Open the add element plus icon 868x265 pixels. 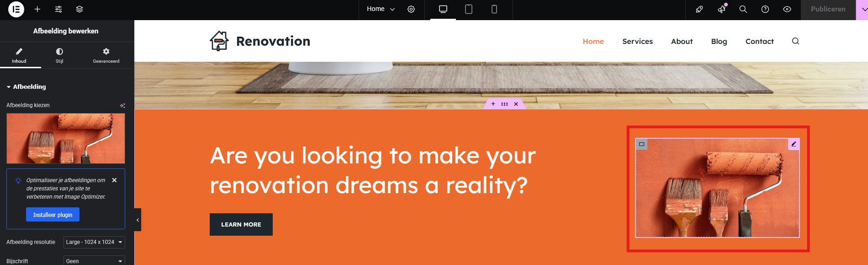(x=37, y=9)
